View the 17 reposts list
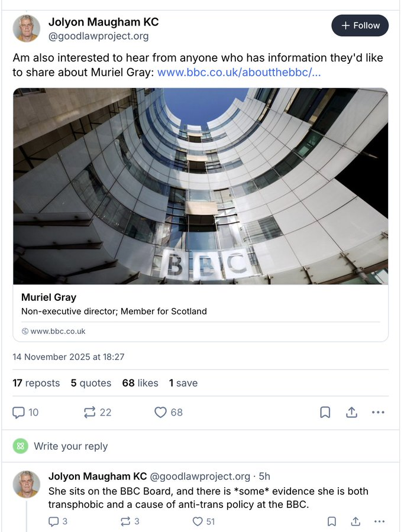This screenshot has width=404, height=532. pos(36,383)
